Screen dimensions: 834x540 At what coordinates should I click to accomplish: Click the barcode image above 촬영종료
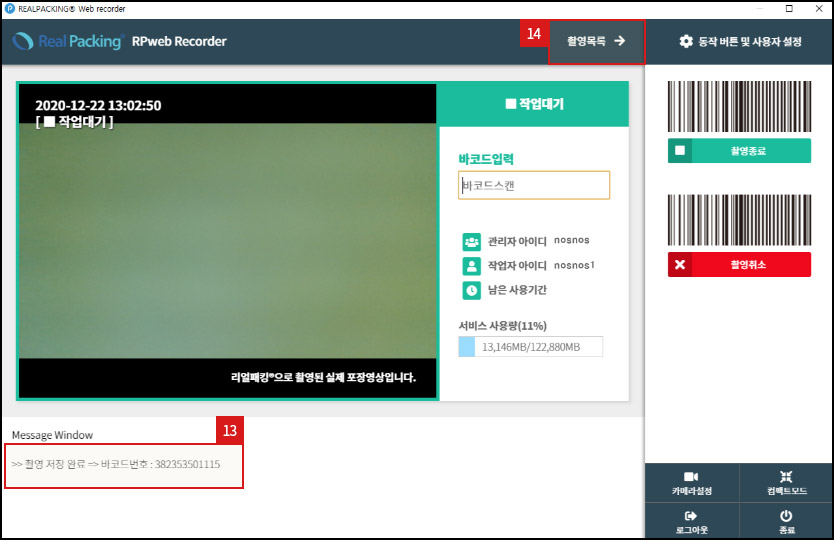[x=739, y=106]
